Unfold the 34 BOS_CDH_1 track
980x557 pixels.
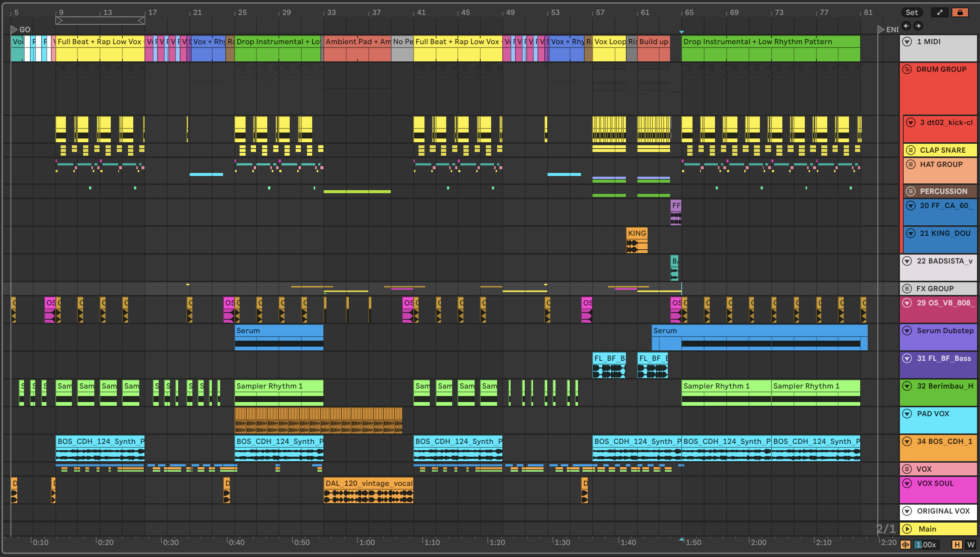pyautogui.click(x=907, y=441)
